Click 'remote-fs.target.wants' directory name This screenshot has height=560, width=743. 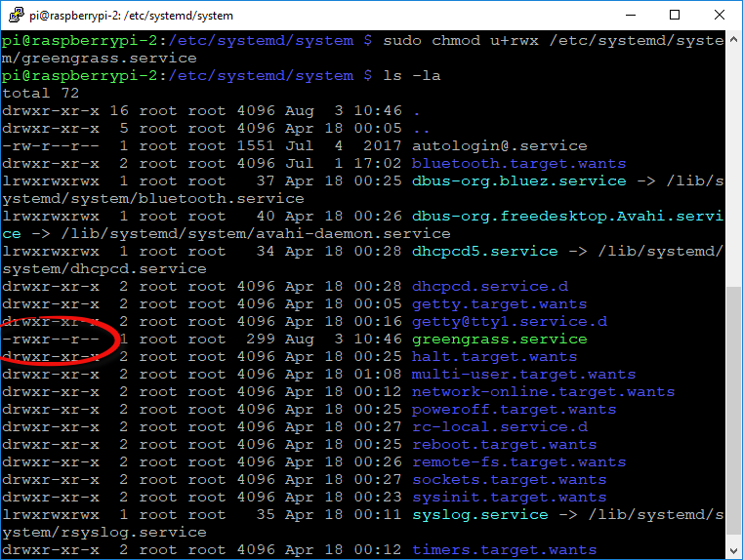518,462
